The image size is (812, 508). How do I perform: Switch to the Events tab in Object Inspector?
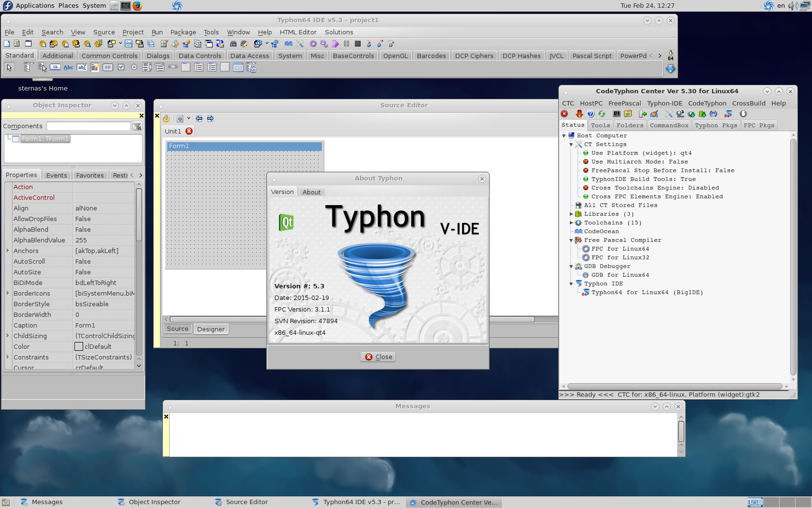click(x=57, y=175)
